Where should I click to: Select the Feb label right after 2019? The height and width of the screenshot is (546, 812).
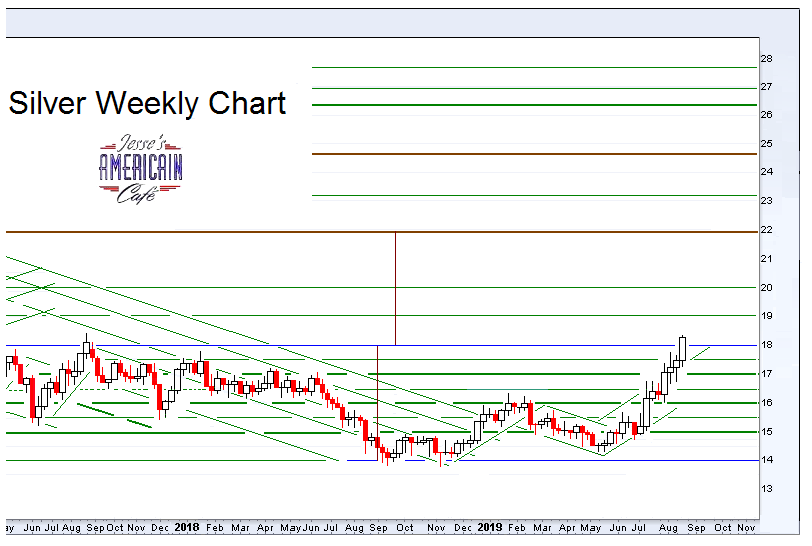(x=517, y=528)
